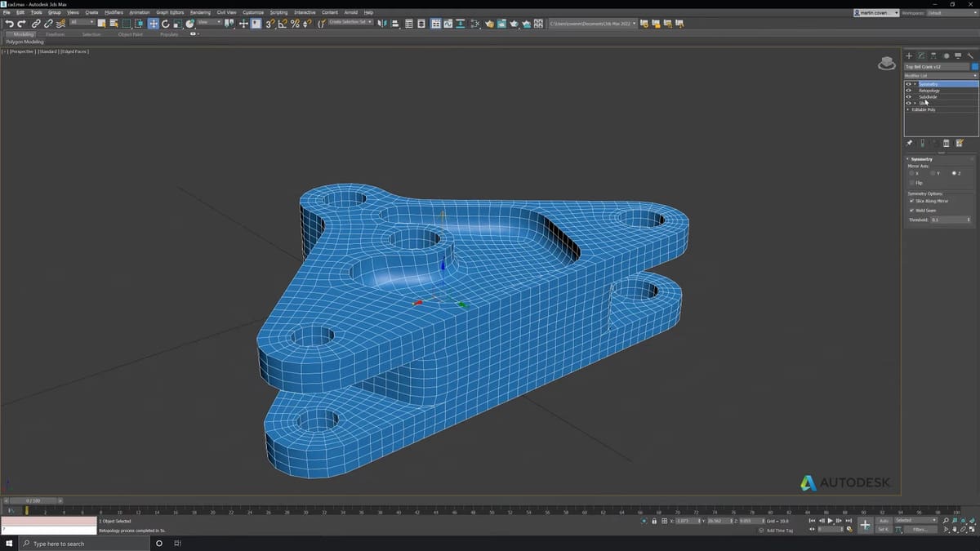Expand the Editable Poly stack entry
This screenshot has height=551, width=980.
(x=908, y=109)
